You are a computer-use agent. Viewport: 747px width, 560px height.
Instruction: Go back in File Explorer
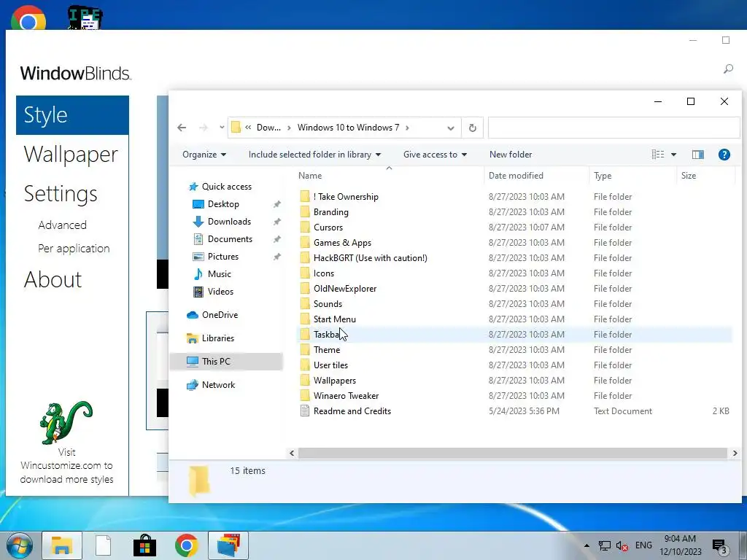point(182,128)
